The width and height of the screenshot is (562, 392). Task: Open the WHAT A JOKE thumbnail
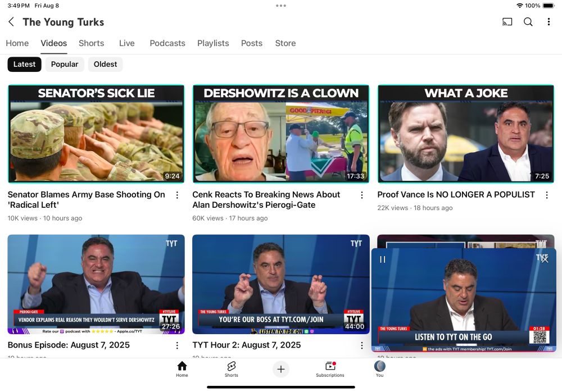click(465, 134)
